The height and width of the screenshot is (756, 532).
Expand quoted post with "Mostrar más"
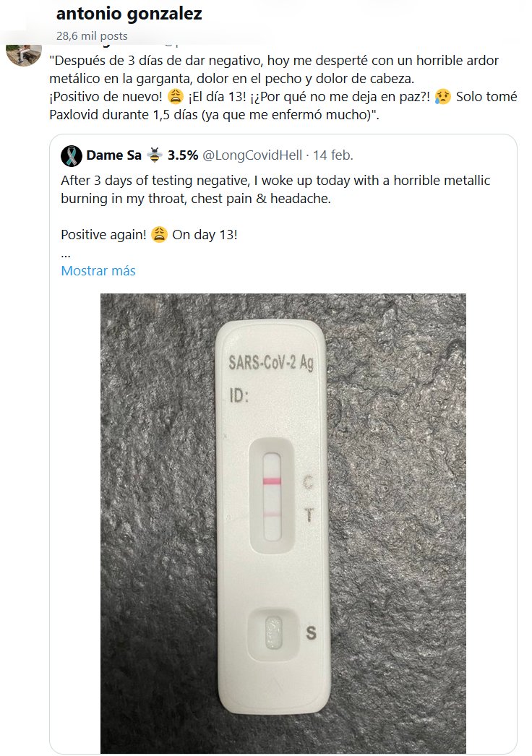pyautogui.click(x=98, y=271)
